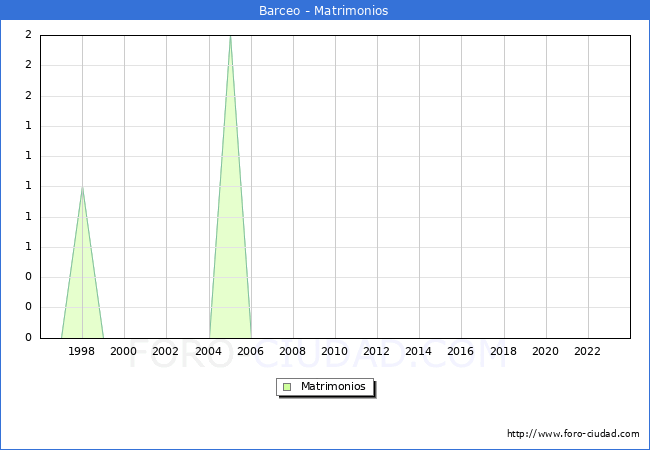Select the 2020 x-axis year label

545,351
